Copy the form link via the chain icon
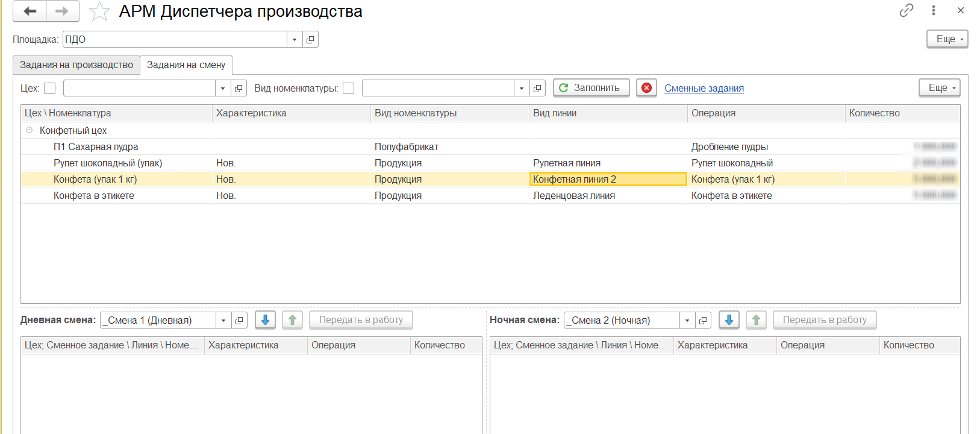This screenshot has height=434, width=980. pos(906,10)
